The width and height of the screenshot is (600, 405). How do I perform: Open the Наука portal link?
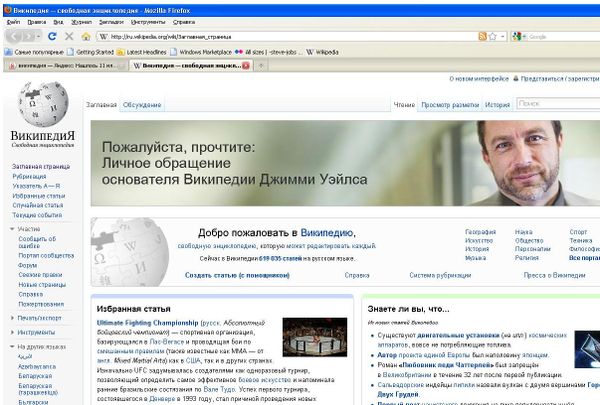[523, 232]
